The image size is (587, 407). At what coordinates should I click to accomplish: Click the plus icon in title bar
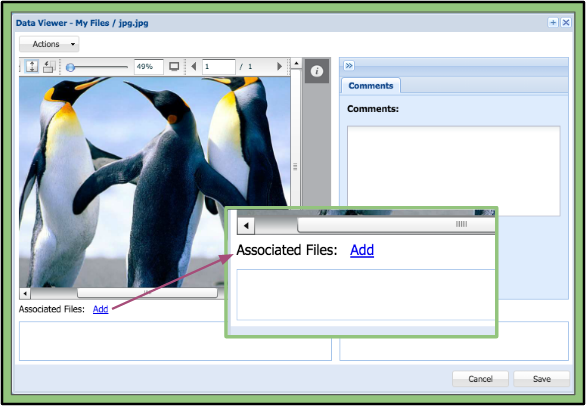553,22
